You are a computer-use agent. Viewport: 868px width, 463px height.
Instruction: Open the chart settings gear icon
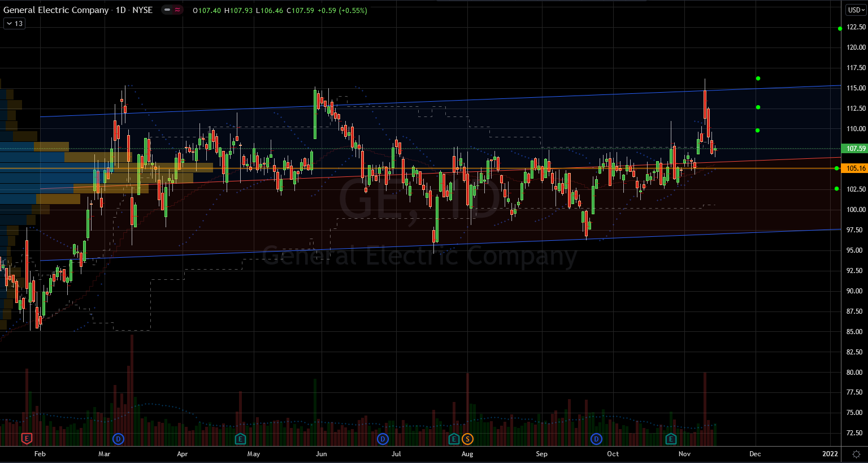click(856, 454)
